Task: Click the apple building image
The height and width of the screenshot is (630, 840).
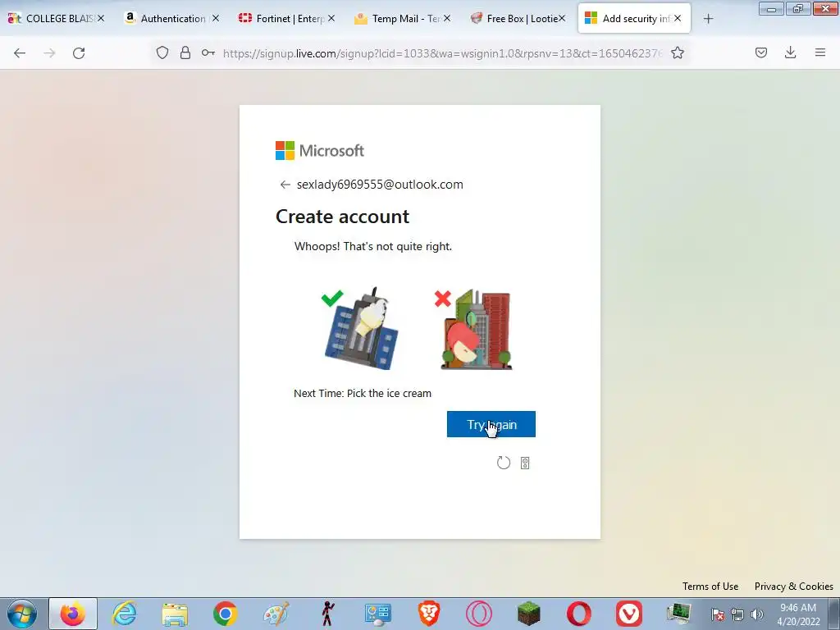Action: coord(476,329)
